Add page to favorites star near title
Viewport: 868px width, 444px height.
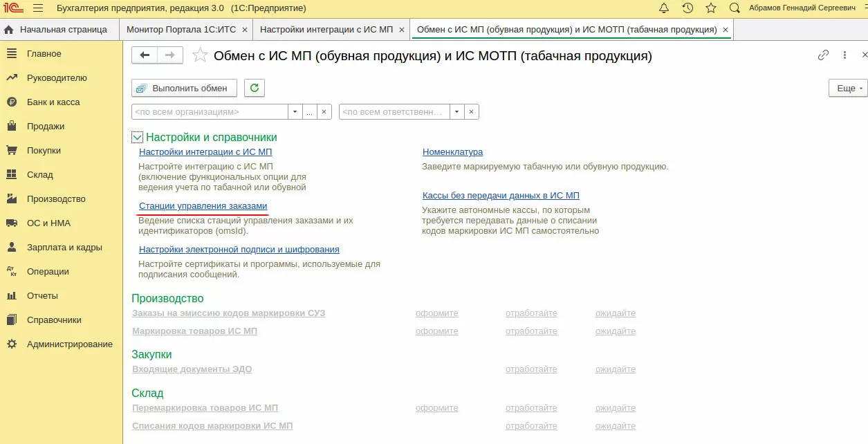[200, 56]
